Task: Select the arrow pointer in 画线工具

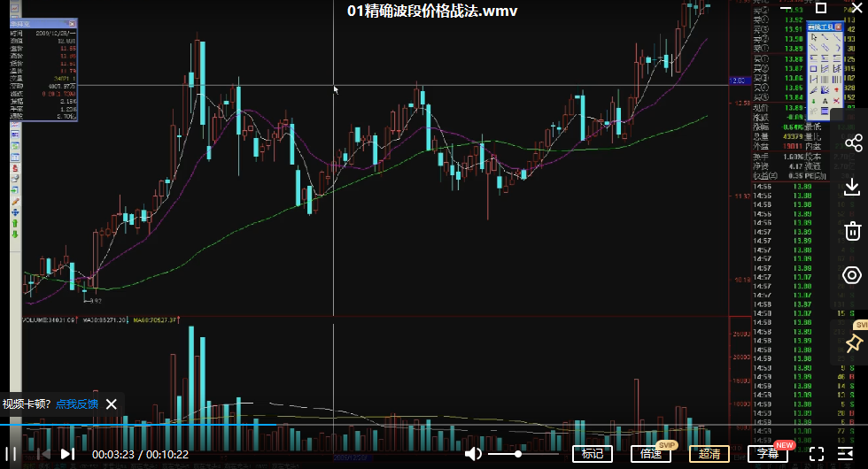Action: (813, 37)
